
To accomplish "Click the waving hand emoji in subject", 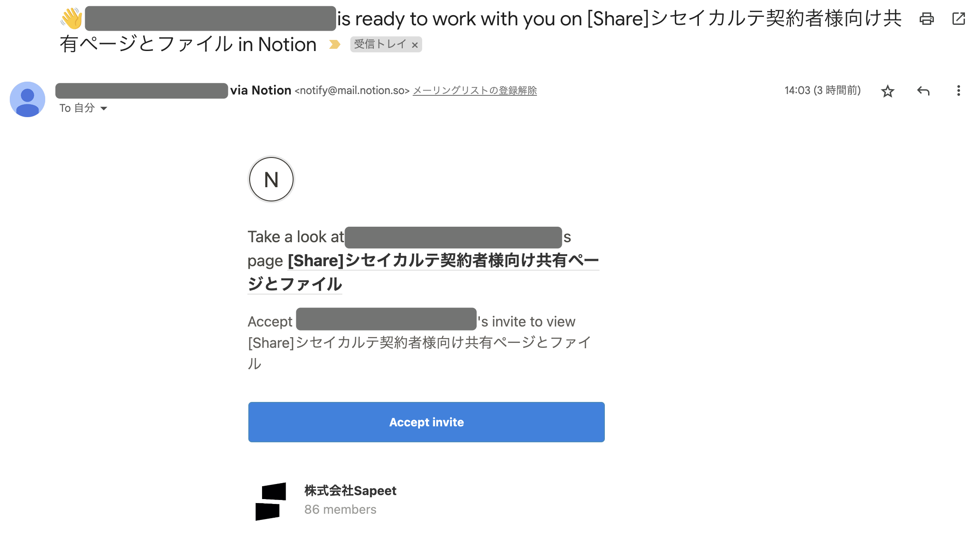I will tap(72, 19).
